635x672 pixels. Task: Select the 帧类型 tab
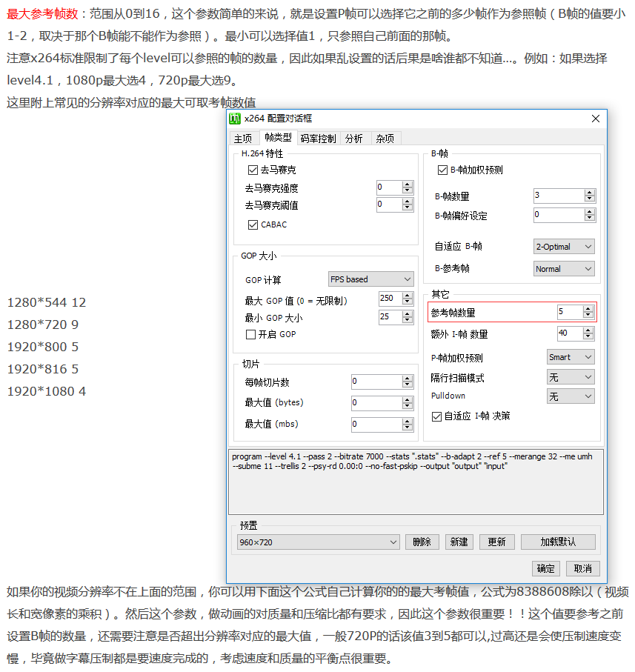tap(278, 138)
